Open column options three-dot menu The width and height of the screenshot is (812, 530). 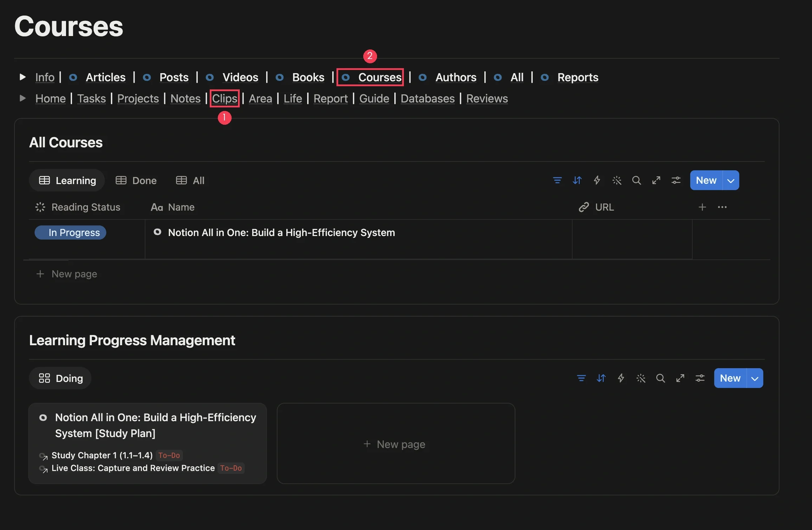tap(722, 207)
